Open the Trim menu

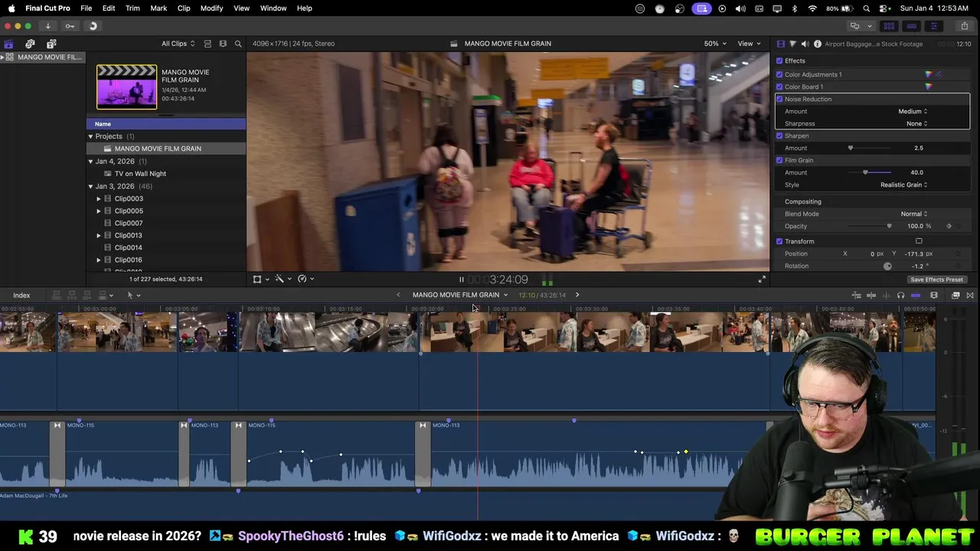point(132,8)
